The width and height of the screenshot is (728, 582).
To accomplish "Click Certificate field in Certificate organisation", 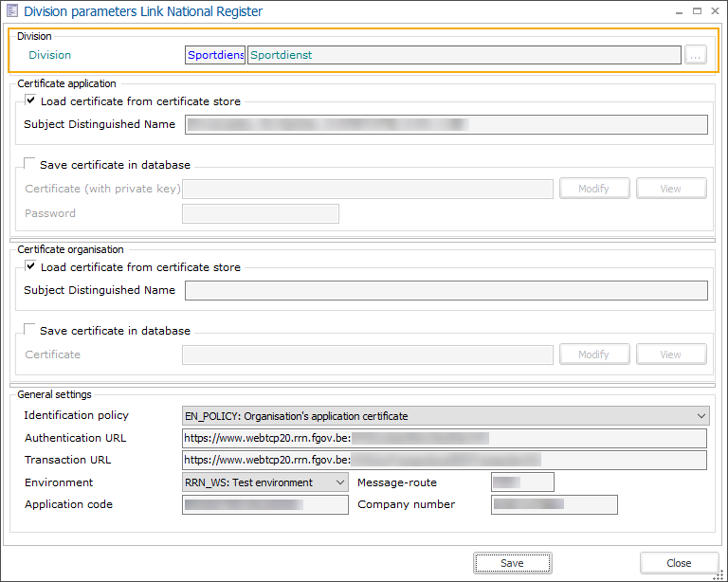I will click(368, 355).
